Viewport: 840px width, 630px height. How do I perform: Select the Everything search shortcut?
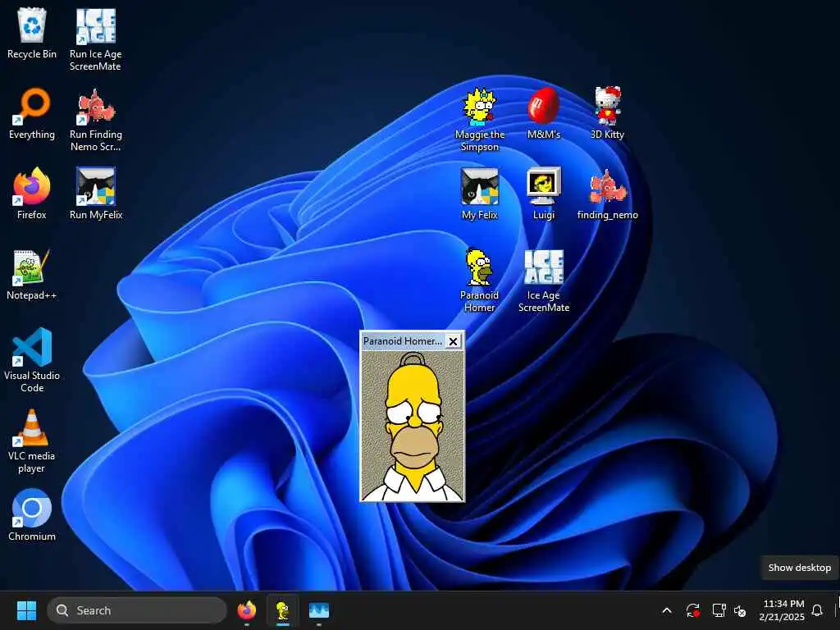(32, 113)
